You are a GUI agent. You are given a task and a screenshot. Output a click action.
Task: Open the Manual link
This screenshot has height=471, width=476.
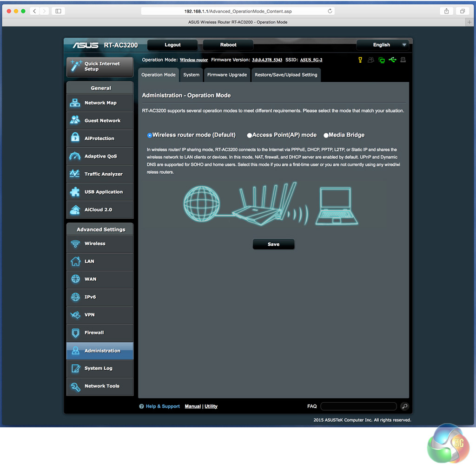[193, 406]
